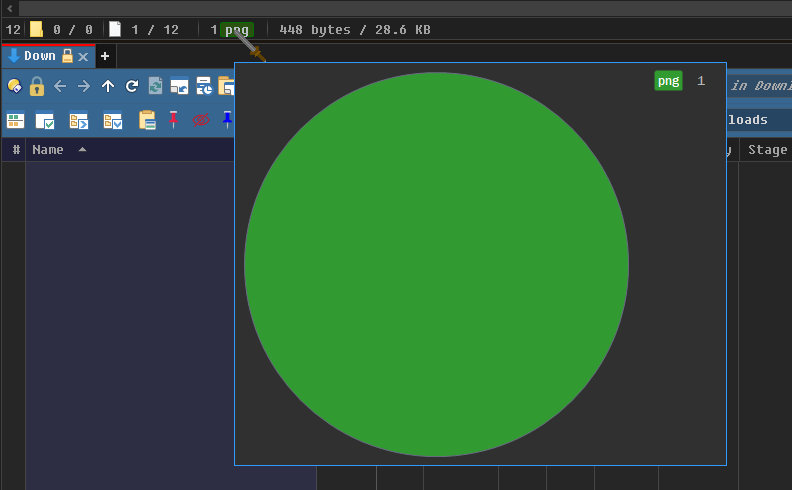
Task: Click the yellow folder icon in status bar
Action: (x=36, y=29)
